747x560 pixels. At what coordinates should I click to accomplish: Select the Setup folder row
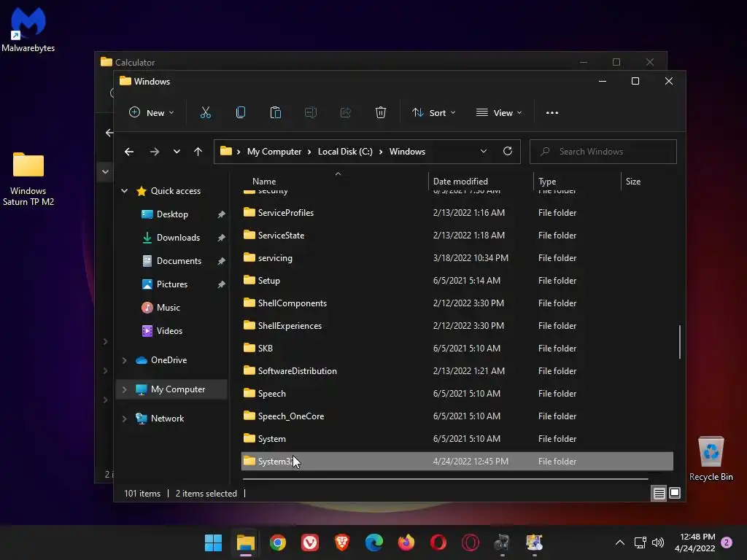tap(457, 281)
